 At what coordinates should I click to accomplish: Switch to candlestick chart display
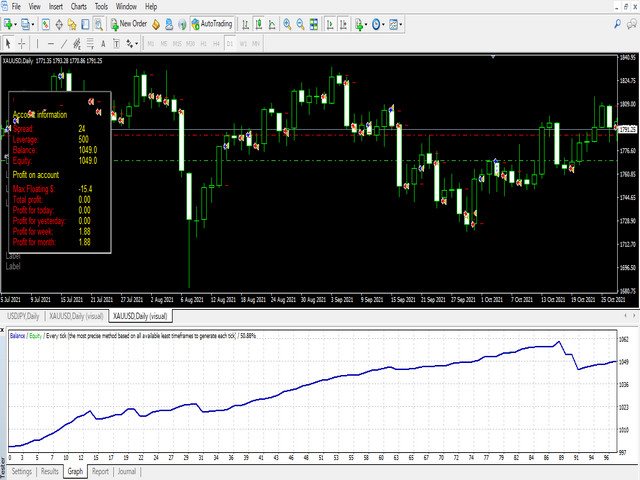coord(258,24)
